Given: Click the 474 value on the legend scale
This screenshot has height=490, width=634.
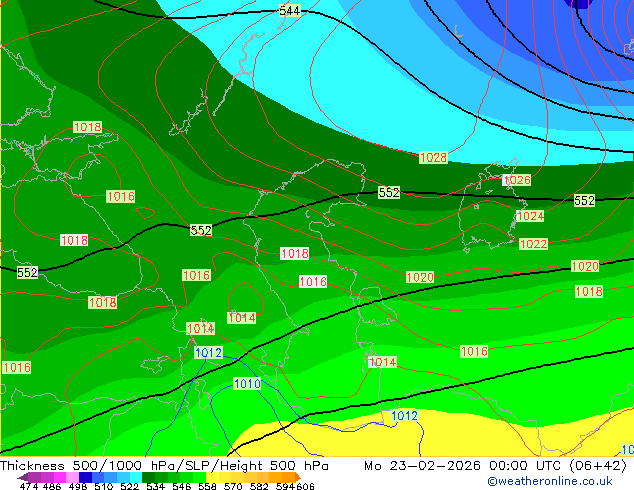Looking at the screenshot, I should pyautogui.click(x=29, y=486).
